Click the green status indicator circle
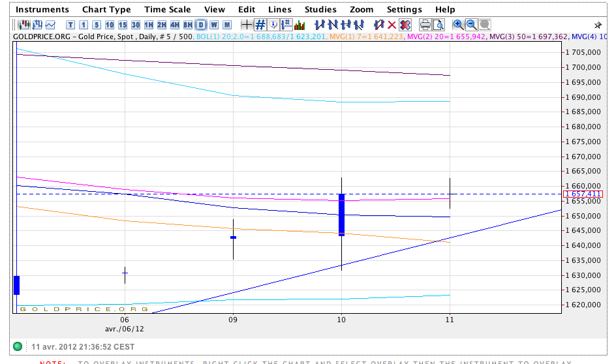The width and height of the screenshot is (616, 364). tap(18, 346)
